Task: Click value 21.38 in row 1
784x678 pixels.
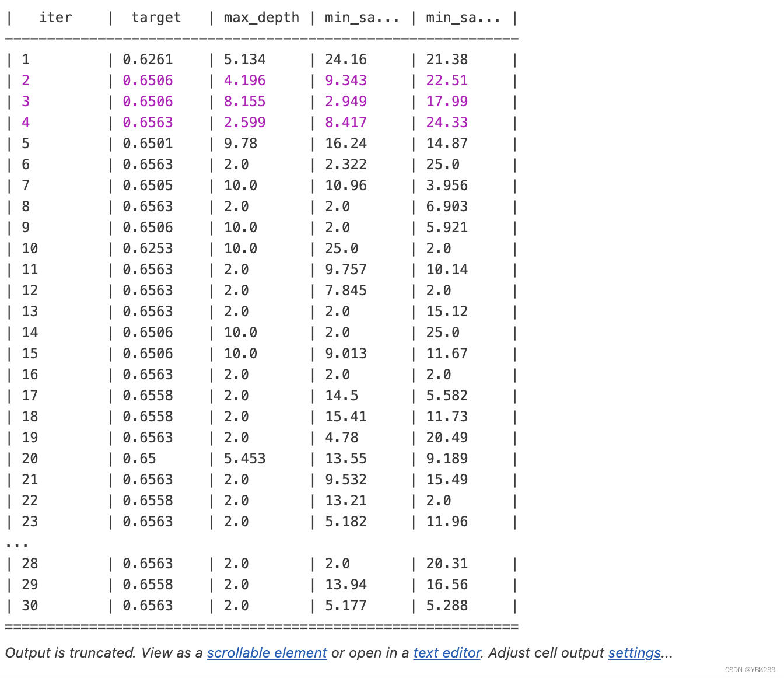Action: [x=447, y=60]
